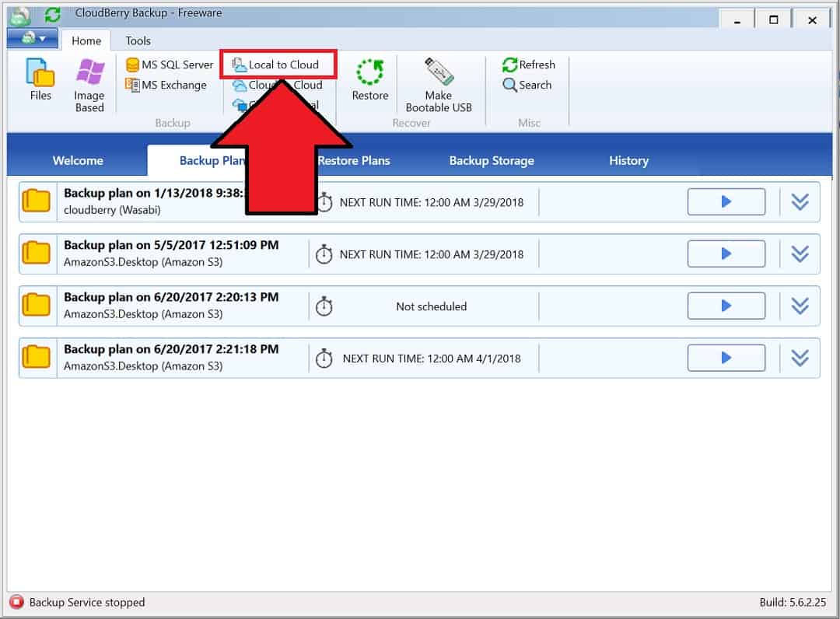Image resolution: width=840 pixels, height=619 pixels.
Task: Open the Files backup wizard
Action: [40, 79]
